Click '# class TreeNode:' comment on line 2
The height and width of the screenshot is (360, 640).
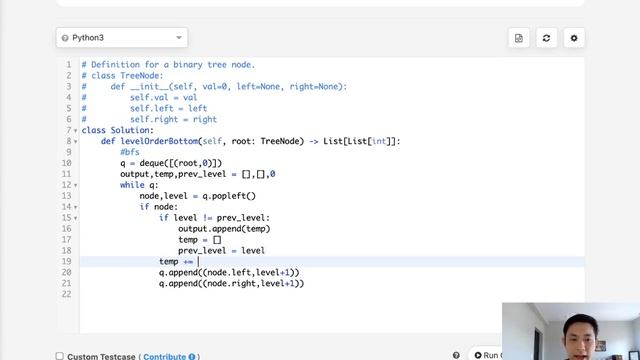click(x=122, y=76)
